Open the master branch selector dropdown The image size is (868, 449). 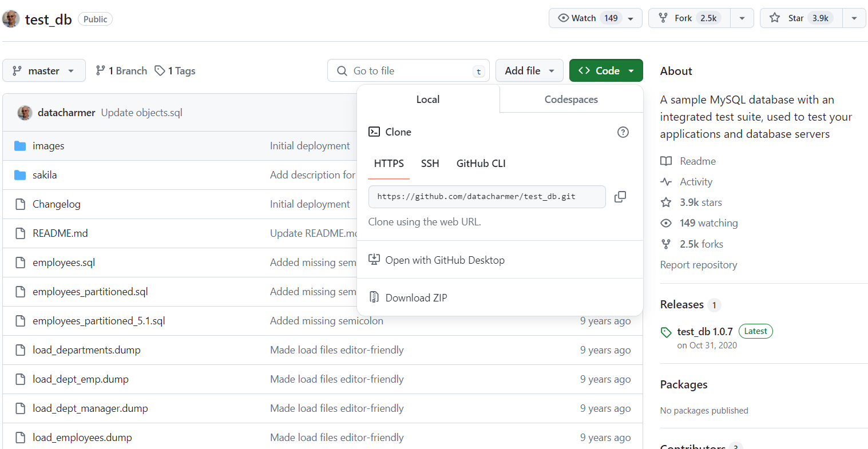tap(44, 71)
